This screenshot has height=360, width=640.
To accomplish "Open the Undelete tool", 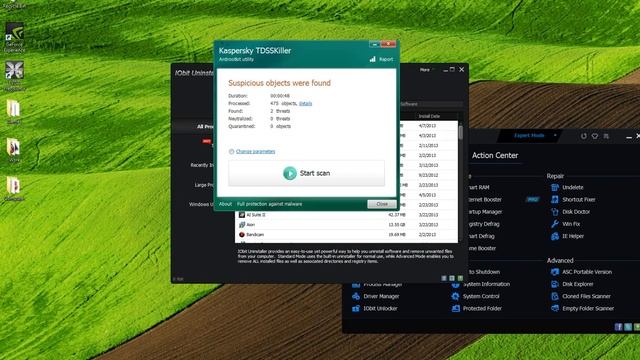I will point(567,187).
